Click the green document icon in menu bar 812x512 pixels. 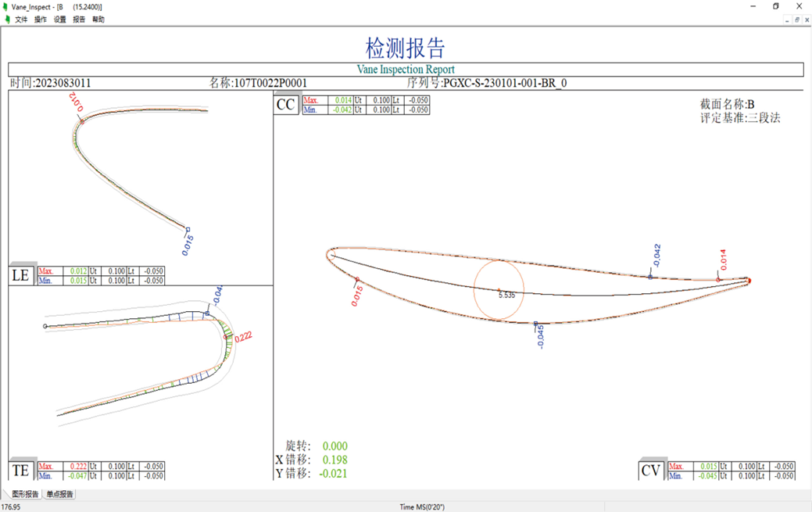(7, 20)
